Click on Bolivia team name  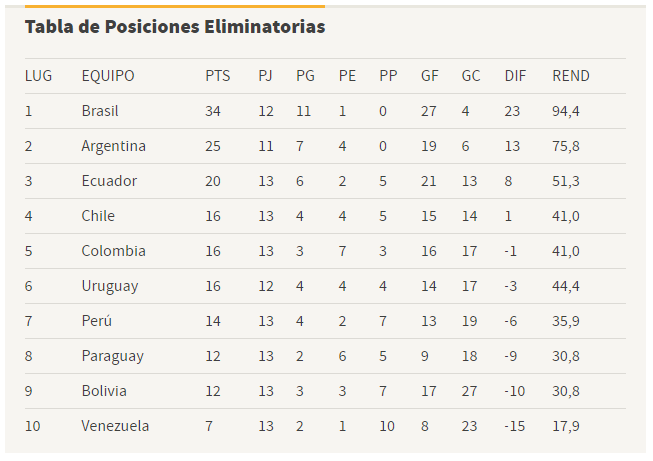tap(104, 391)
